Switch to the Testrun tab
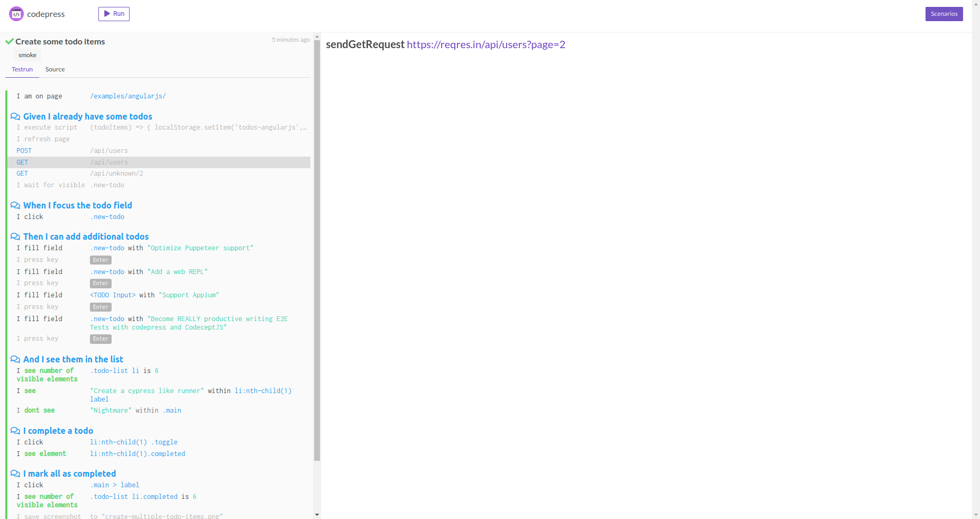The image size is (980, 519). click(22, 69)
